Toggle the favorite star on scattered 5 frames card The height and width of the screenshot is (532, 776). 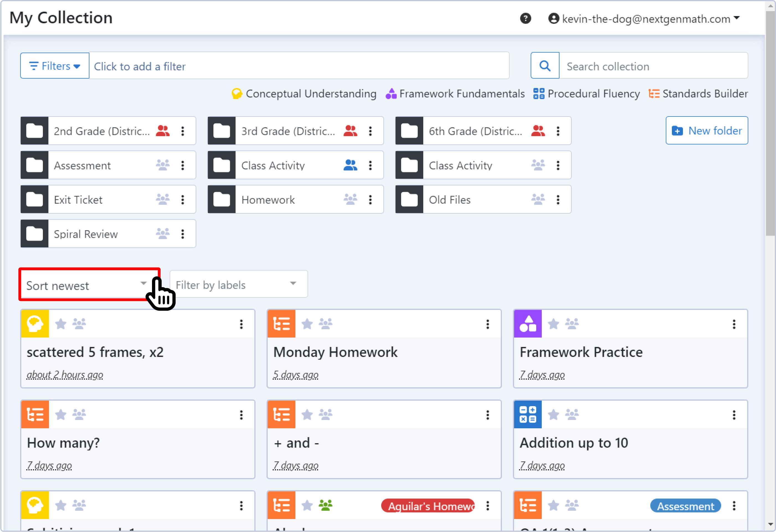[61, 324]
